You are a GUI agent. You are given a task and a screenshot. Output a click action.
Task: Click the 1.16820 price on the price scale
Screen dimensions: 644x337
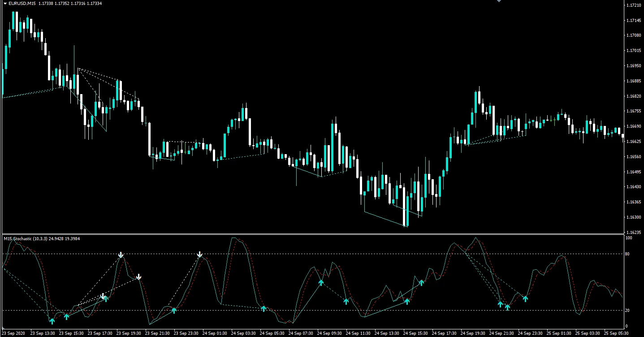coord(633,96)
